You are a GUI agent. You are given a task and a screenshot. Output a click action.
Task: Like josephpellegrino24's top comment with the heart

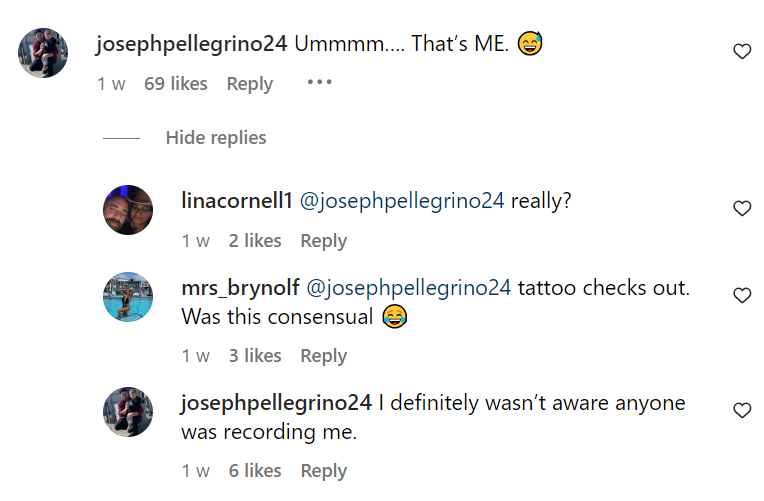pyautogui.click(x=742, y=51)
